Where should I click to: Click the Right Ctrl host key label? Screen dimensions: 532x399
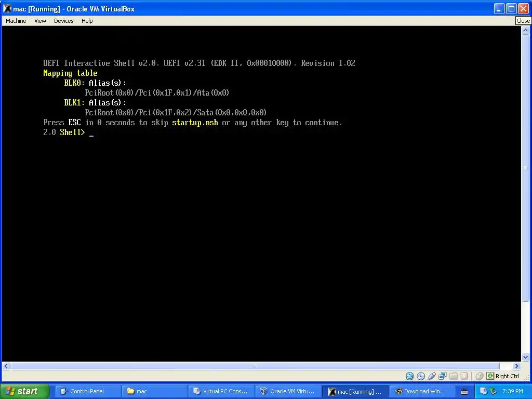[507, 376]
